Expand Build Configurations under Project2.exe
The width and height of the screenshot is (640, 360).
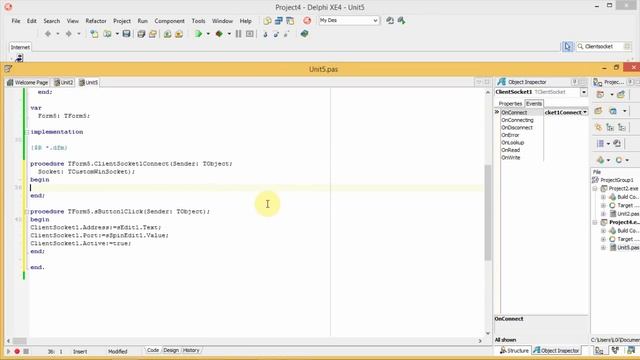click(603, 197)
